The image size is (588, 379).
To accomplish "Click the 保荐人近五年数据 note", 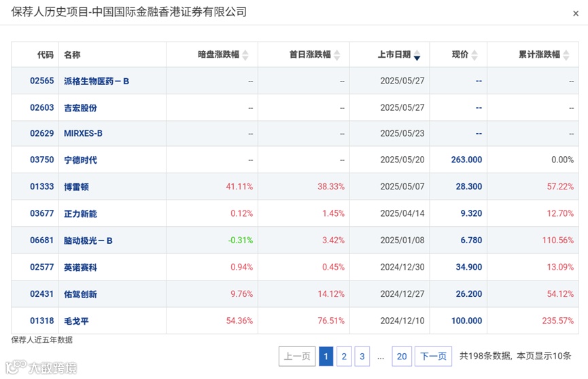I will coord(42,340).
